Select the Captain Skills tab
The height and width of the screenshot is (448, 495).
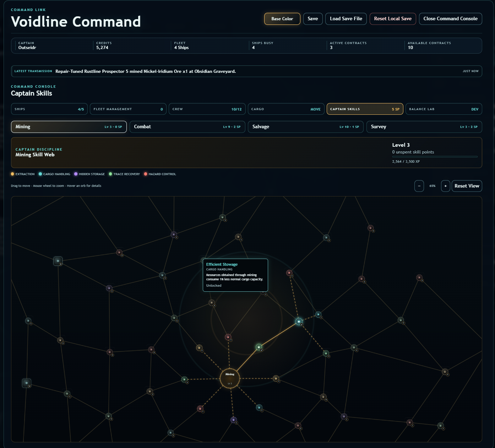pyautogui.click(x=365, y=109)
